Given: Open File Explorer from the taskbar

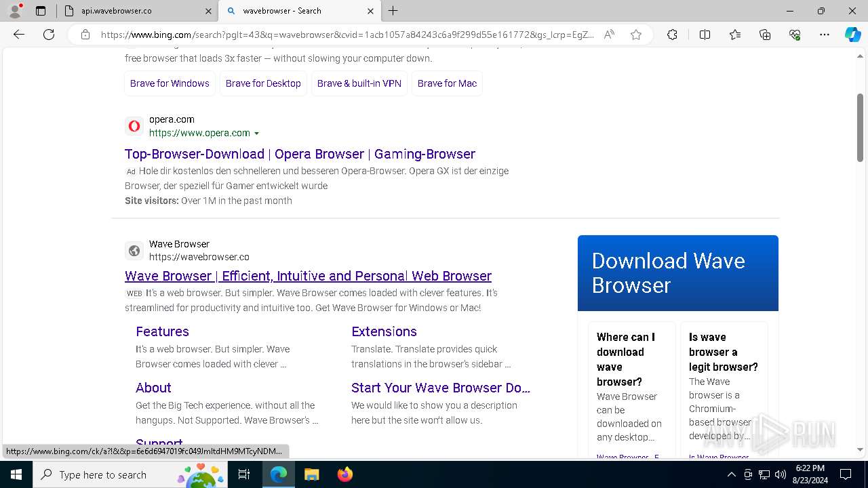Looking at the screenshot, I should pyautogui.click(x=311, y=474).
